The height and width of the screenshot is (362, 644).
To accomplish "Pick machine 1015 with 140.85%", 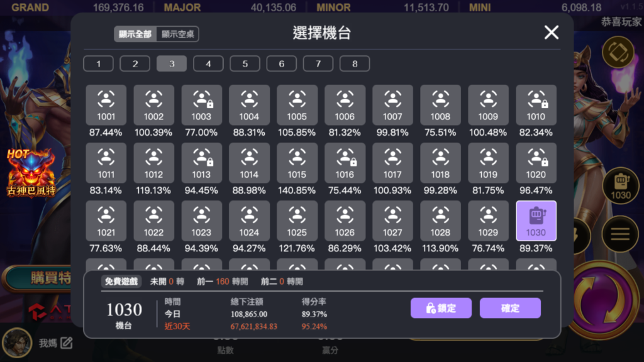I will [x=297, y=163].
